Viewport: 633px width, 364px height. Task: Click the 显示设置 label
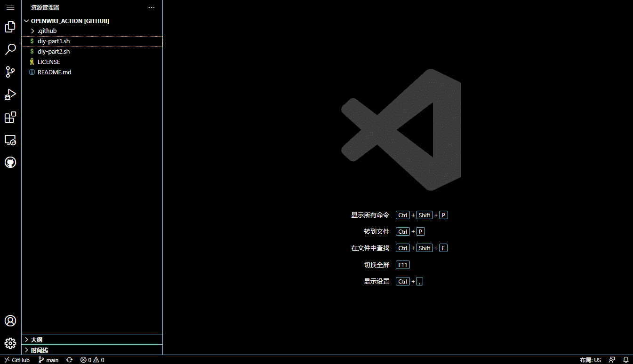point(377,281)
